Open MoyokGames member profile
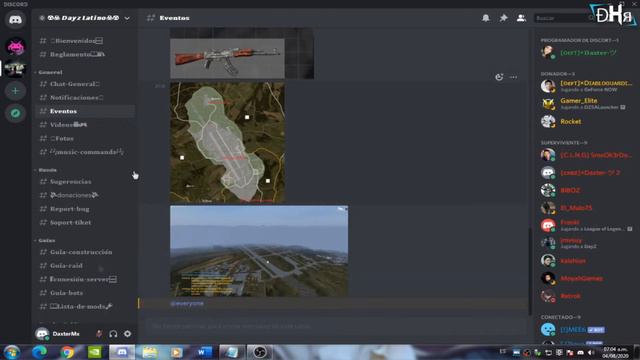 click(x=587, y=278)
